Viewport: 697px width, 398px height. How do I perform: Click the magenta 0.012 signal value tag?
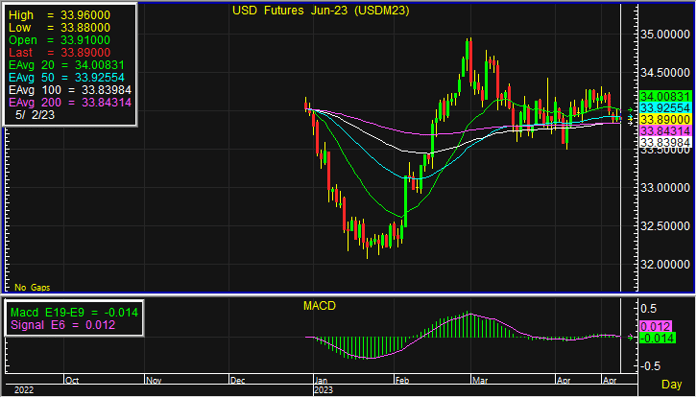656,326
